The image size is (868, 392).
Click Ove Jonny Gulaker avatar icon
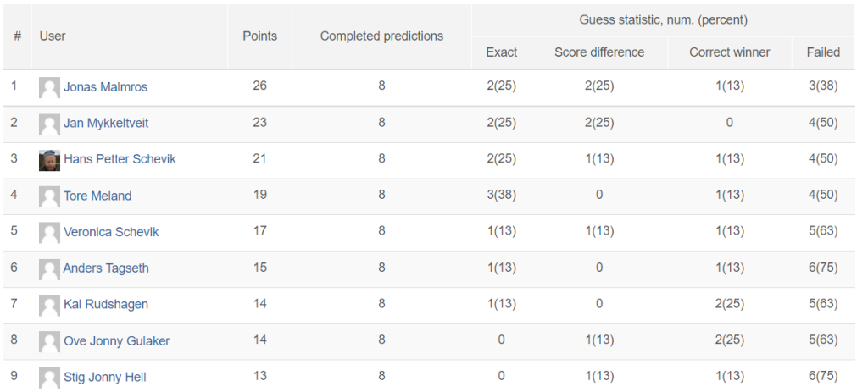click(x=49, y=341)
